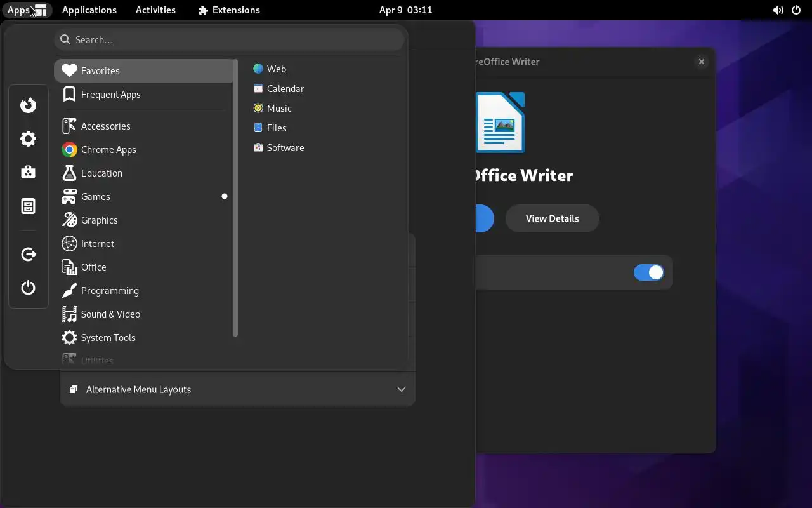The height and width of the screenshot is (508, 812).
Task: Select the Accessories category
Action: [143, 126]
